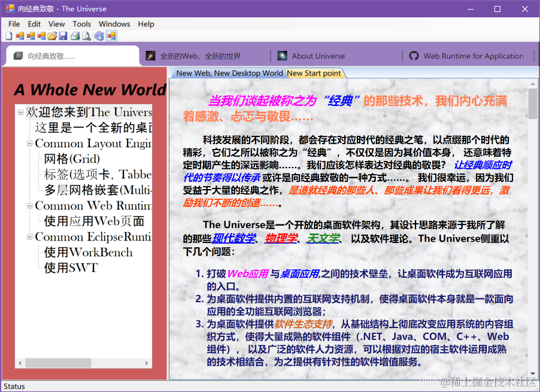
Task: Click the A Whole New World heading
Action: tap(90, 90)
